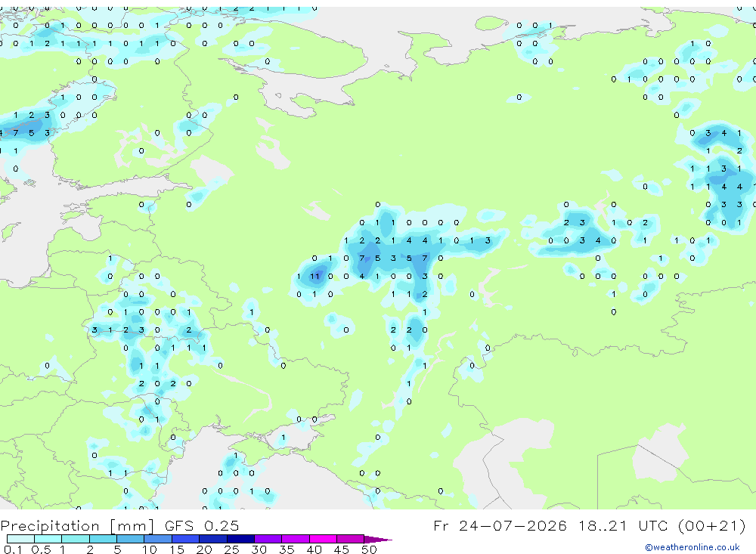Select the magenta swatch between 40 and 45
Image resolution: width=756 pixels, height=554 pixels.
(x=323, y=539)
